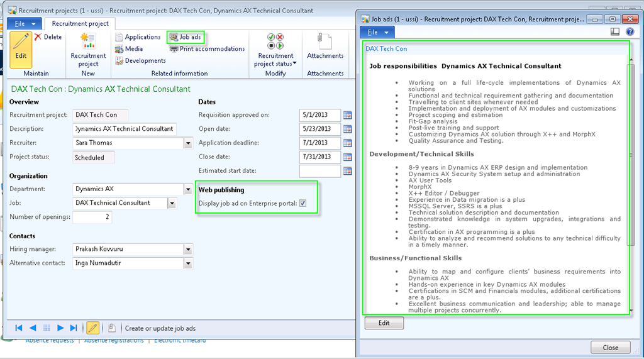644x359 pixels.
Task: Open the Department dropdown list
Action: coord(187,189)
